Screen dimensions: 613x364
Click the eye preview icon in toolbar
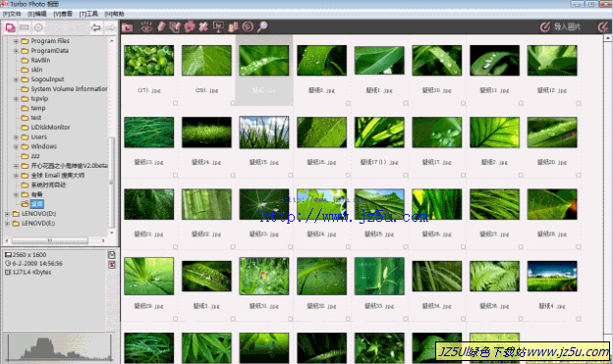point(146,26)
